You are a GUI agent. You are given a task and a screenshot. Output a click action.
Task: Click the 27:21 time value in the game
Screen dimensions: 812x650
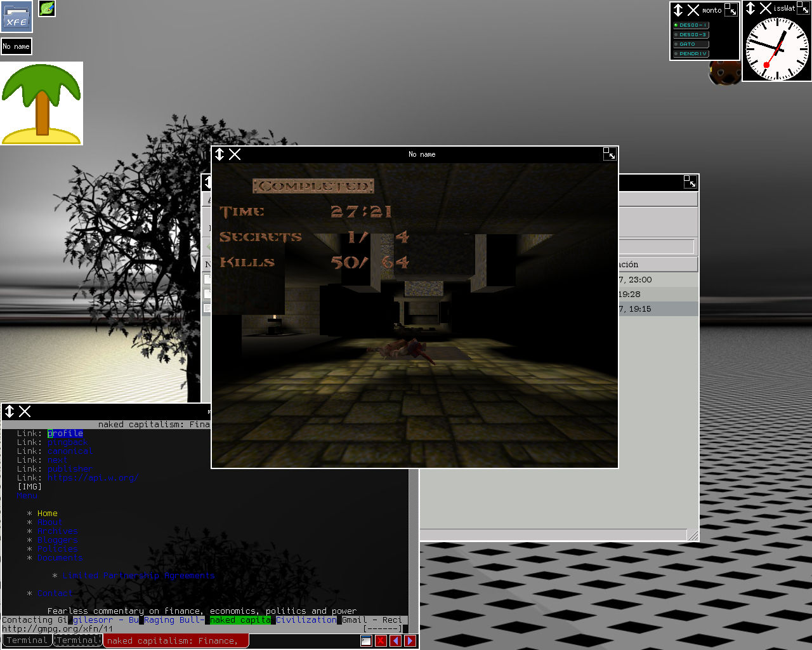click(361, 211)
